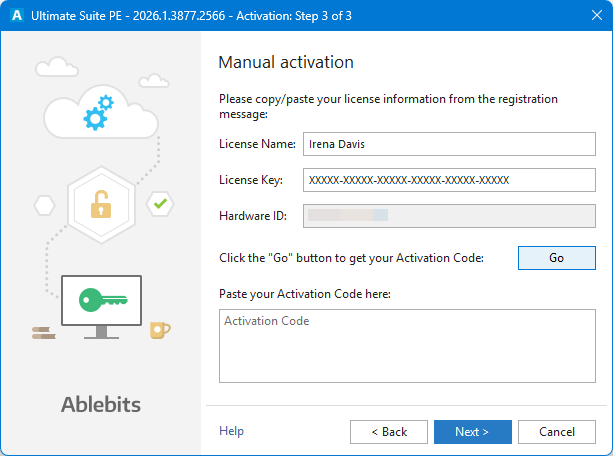The width and height of the screenshot is (613, 456).
Task: Click the Activation Code text area
Action: click(x=407, y=346)
